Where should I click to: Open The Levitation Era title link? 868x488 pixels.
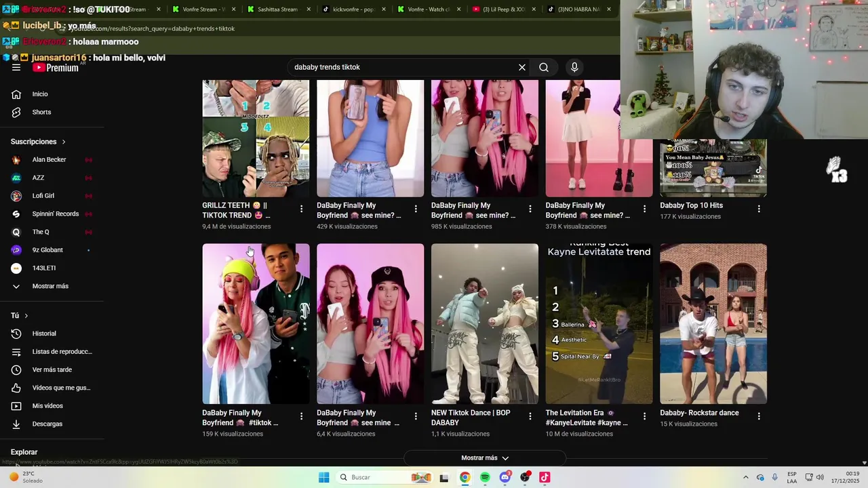click(587, 418)
